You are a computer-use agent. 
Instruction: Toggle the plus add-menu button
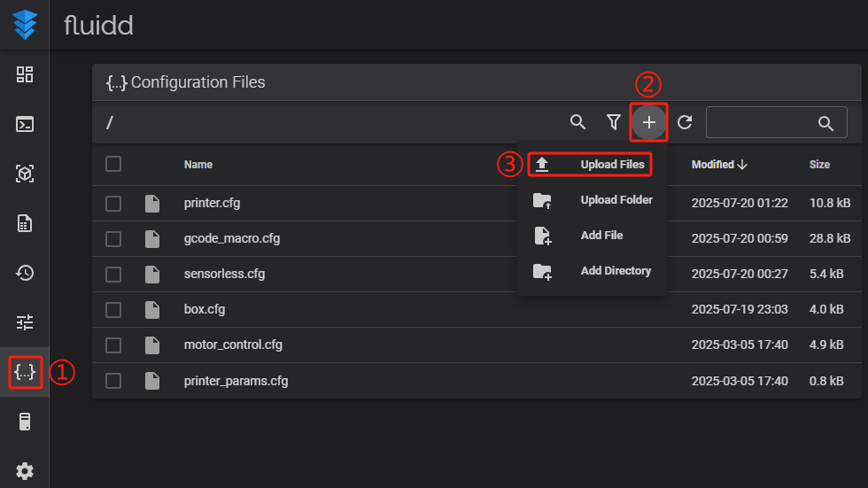click(649, 122)
